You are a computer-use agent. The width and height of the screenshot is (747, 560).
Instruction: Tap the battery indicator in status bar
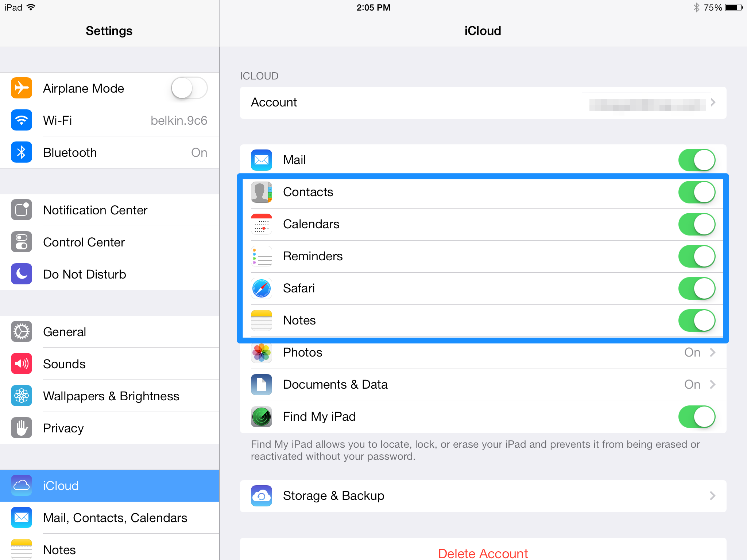(734, 8)
